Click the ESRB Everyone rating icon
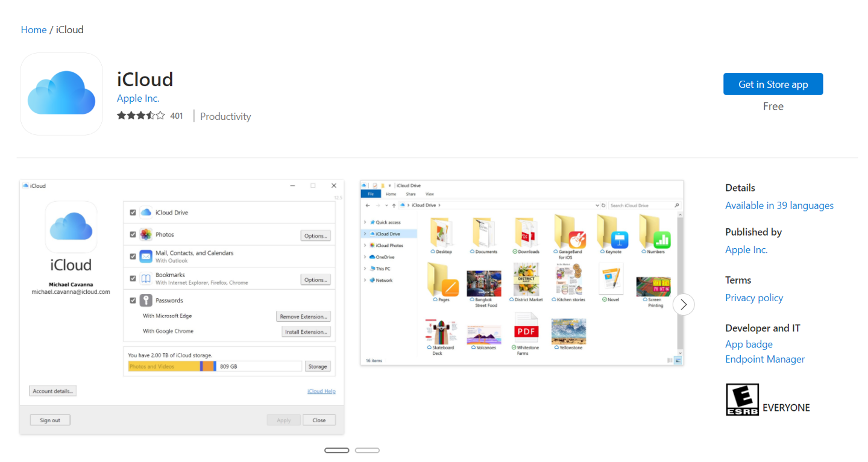Viewport: 868px width, 462px height. [x=741, y=399]
